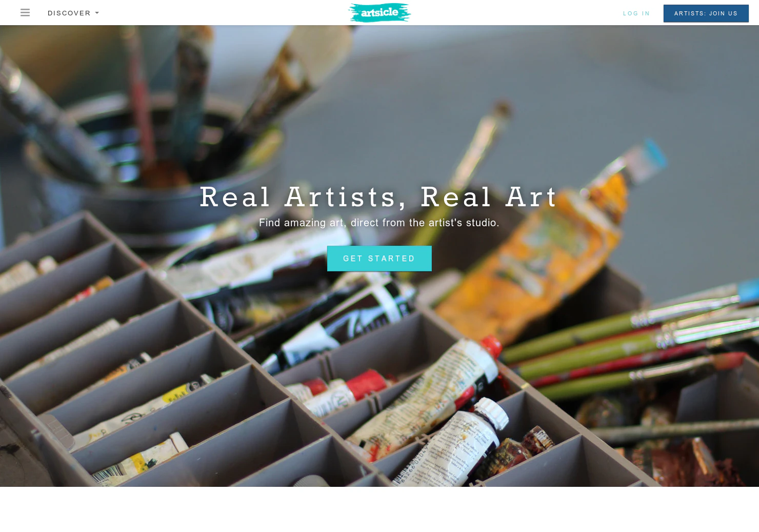Click the artsicle brushstroke logo
The height and width of the screenshot is (532, 759).
(379, 13)
